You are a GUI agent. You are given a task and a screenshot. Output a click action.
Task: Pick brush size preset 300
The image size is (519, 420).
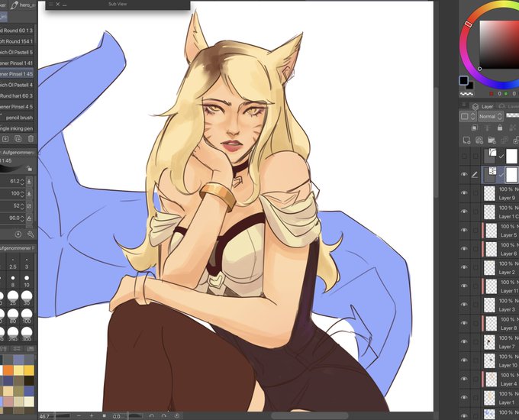tap(27, 334)
